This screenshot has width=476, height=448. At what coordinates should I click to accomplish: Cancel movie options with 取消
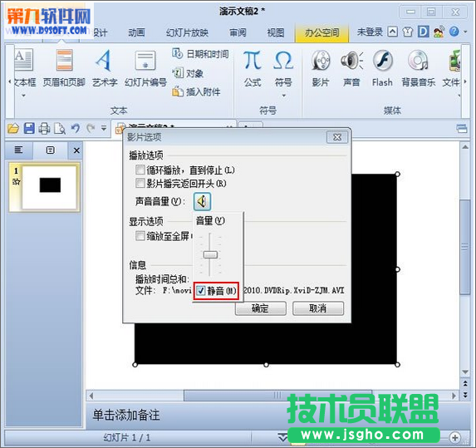tap(318, 308)
